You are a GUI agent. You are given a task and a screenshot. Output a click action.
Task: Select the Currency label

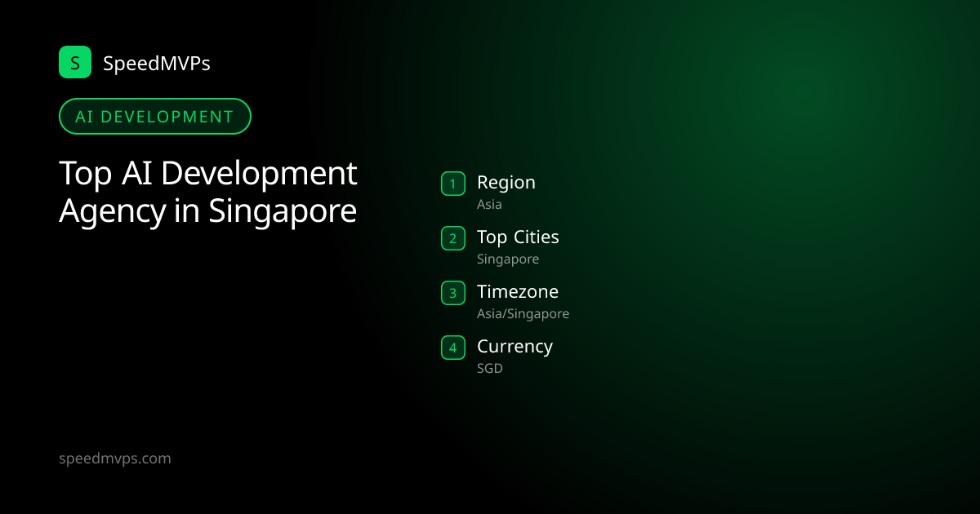coord(514,347)
